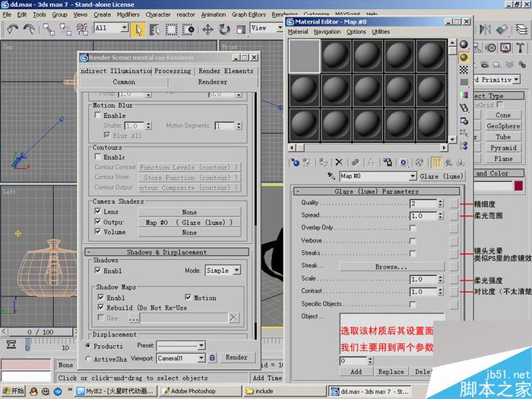Activate the Select and Scale tool
Image resolution: width=532 pixels, height=399 pixels.
tap(241, 30)
